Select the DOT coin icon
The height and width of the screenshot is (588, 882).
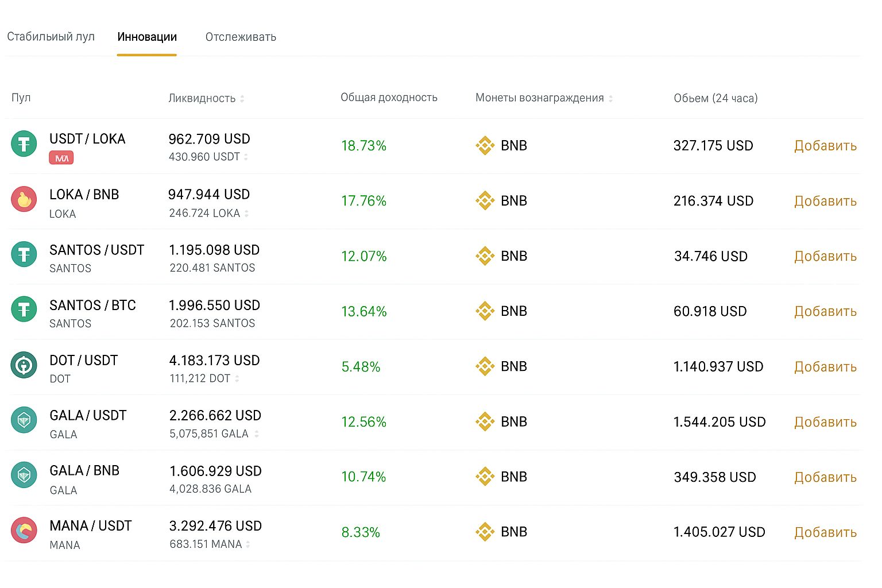(x=24, y=365)
